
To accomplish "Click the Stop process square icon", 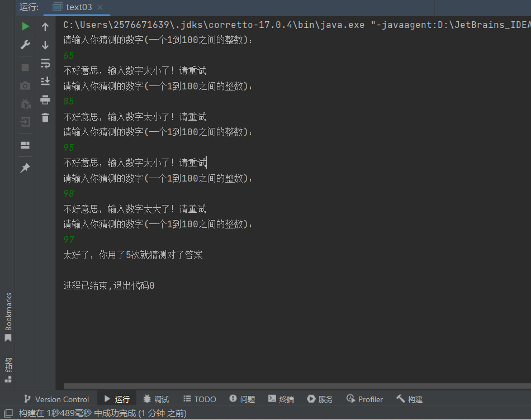I will [x=25, y=68].
